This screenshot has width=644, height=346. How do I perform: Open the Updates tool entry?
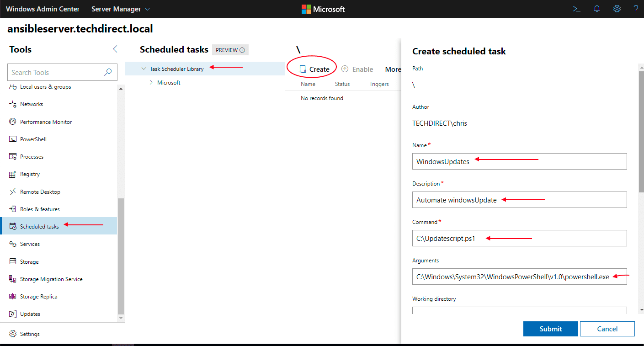pyautogui.click(x=30, y=314)
